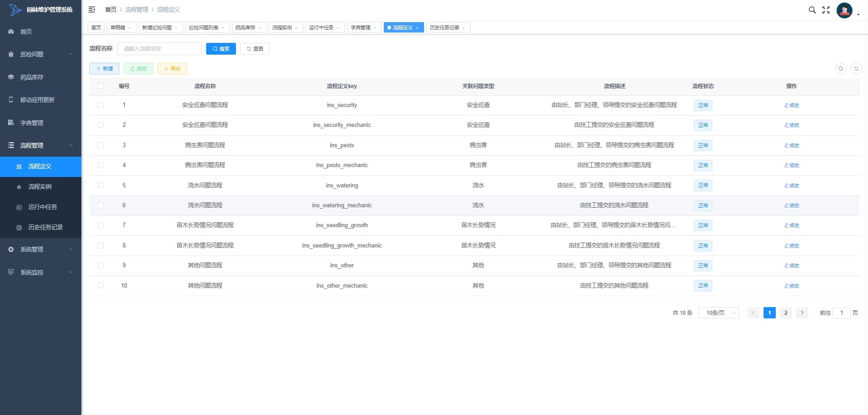Click the 流程定义 icon in the submenu

pos(19,167)
